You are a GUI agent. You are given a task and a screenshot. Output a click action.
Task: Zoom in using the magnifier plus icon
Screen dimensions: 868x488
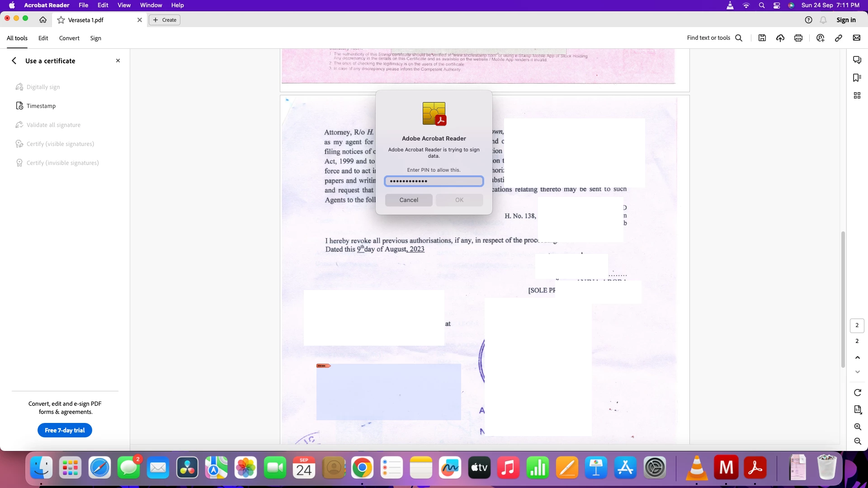pyautogui.click(x=858, y=427)
